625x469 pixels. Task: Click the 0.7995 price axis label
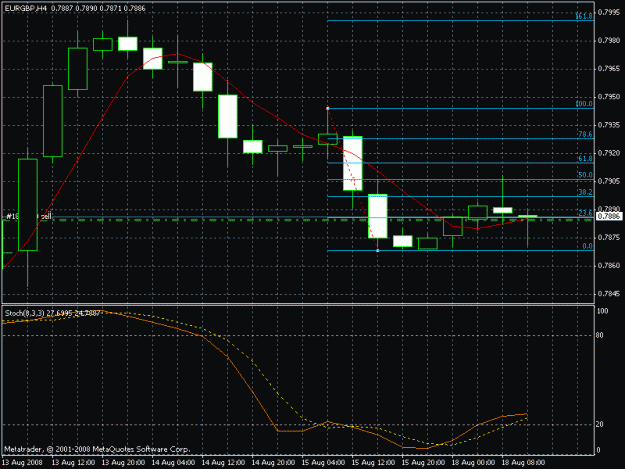609,12
